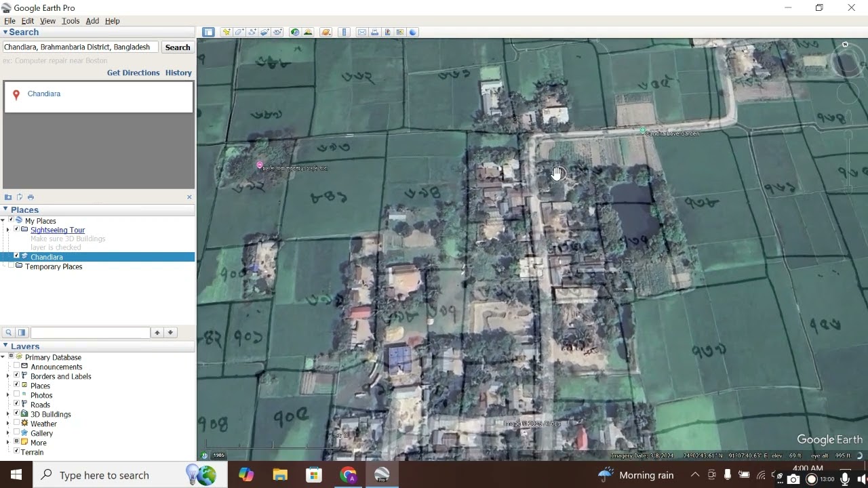This screenshot has width=868, height=488.
Task: Click the search location input field
Action: pos(80,47)
